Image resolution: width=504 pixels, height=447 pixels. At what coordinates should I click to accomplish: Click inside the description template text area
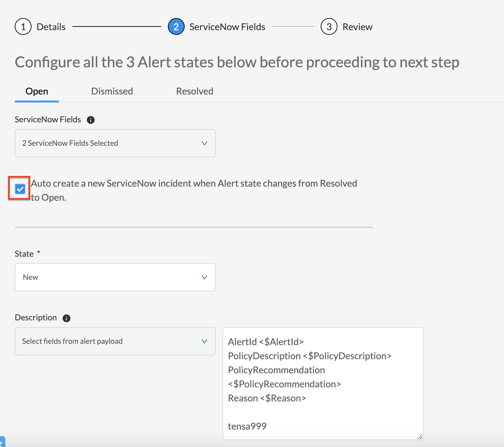pos(322,412)
